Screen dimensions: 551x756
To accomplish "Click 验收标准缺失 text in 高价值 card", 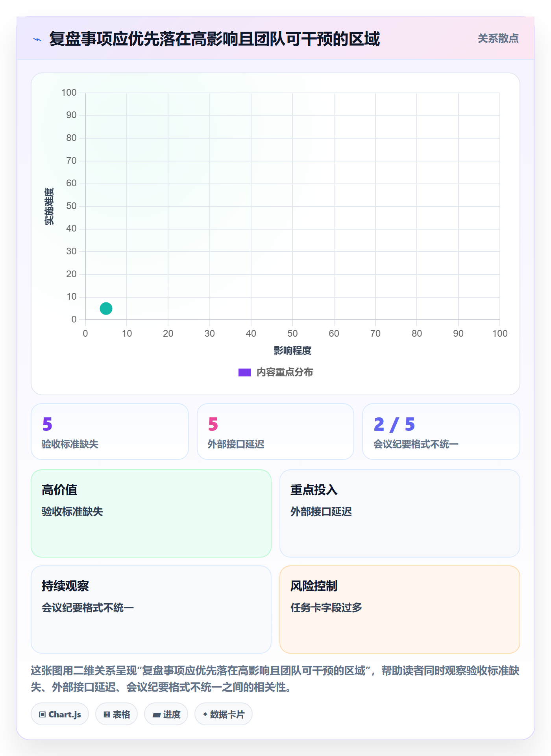I will click(x=72, y=511).
